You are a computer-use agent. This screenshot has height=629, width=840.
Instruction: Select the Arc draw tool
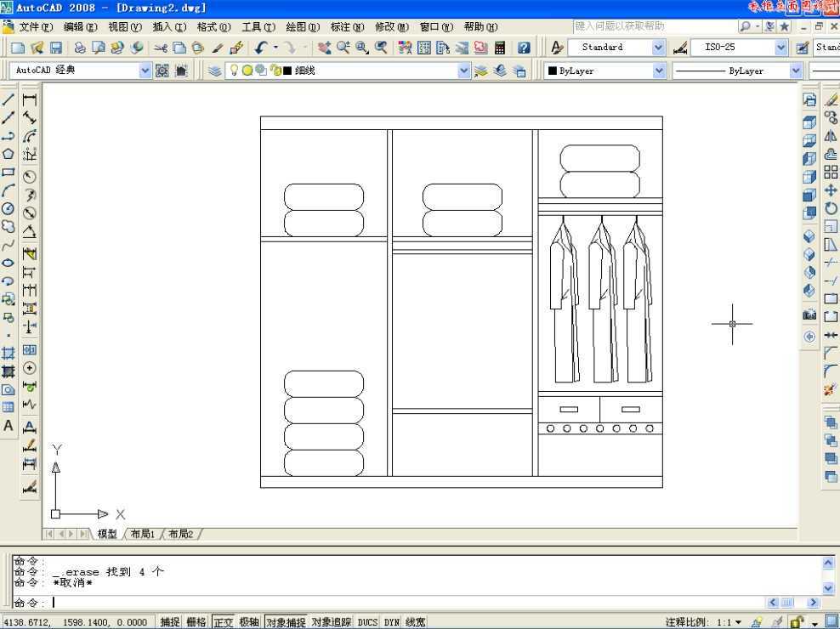click(x=8, y=190)
